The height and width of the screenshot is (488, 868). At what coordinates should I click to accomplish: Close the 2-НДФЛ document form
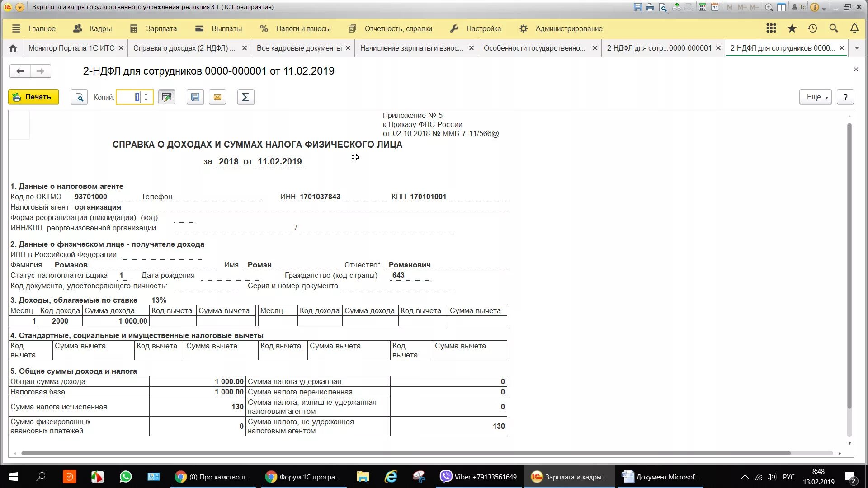pos(856,70)
